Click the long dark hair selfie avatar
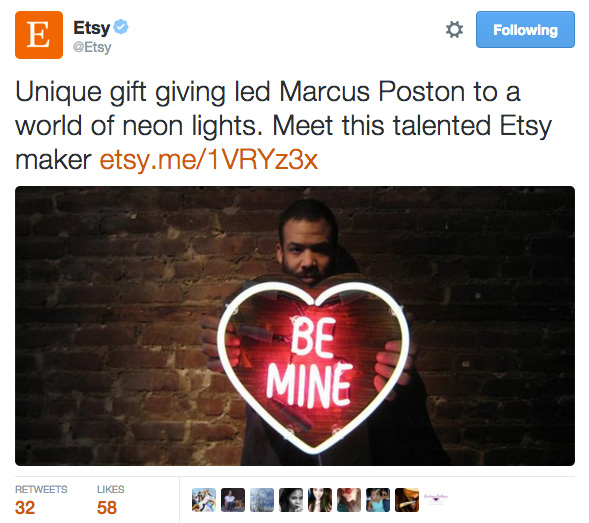Viewport: 589px width, 523px height. click(320, 500)
